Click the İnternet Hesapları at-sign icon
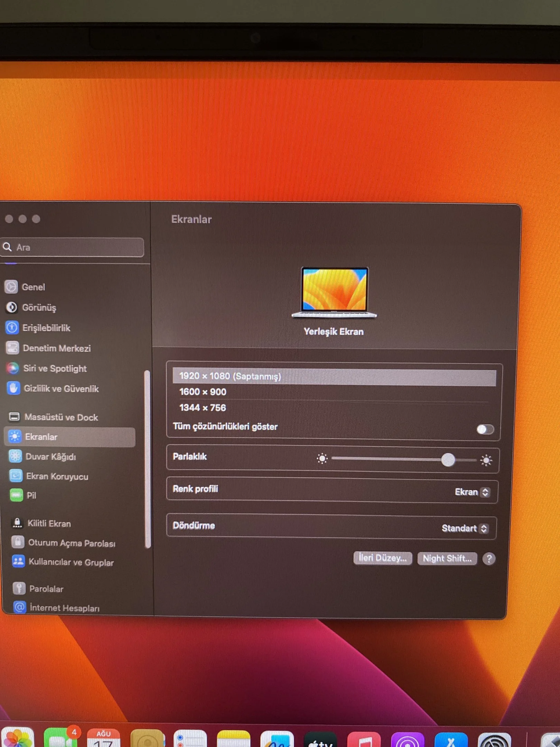This screenshot has height=747, width=560. tap(20, 607)
